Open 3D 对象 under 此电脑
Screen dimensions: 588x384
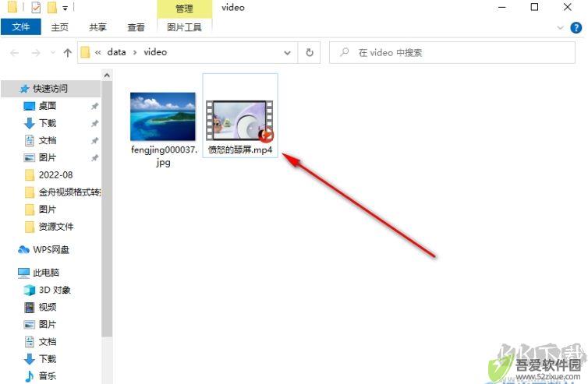55,290
